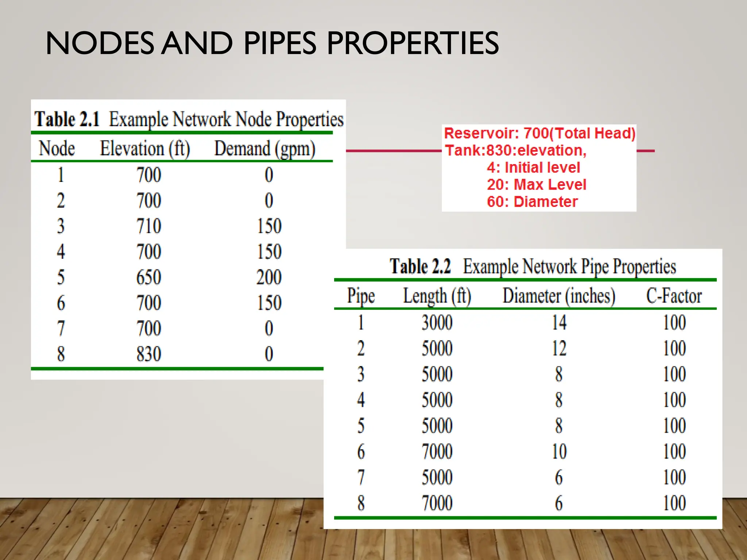Click length '5000' in pipe 7 row
The height and width of the screenshot is (560, 747).
point(437,478)
